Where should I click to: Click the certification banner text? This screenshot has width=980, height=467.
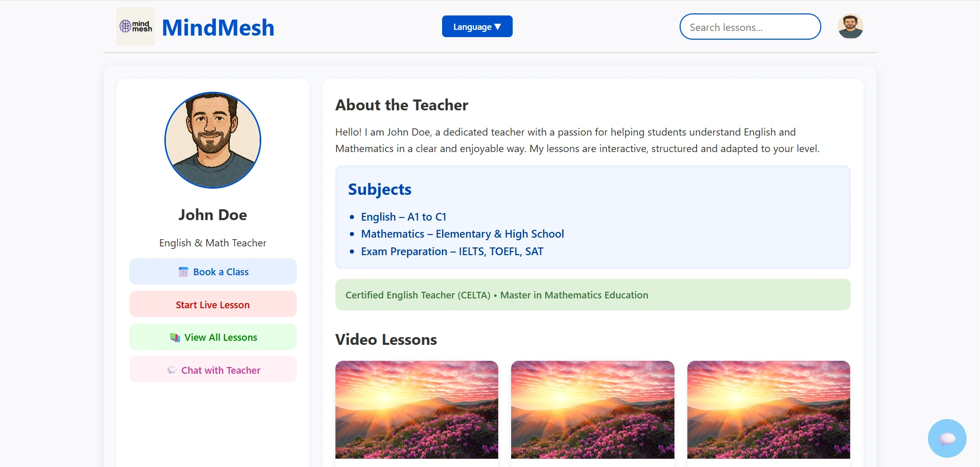coord(497,295)
